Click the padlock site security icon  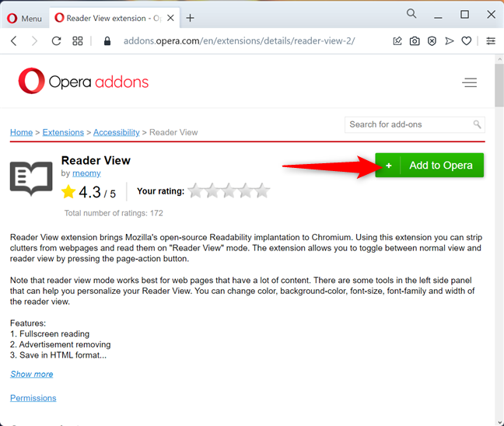(107, 40)
